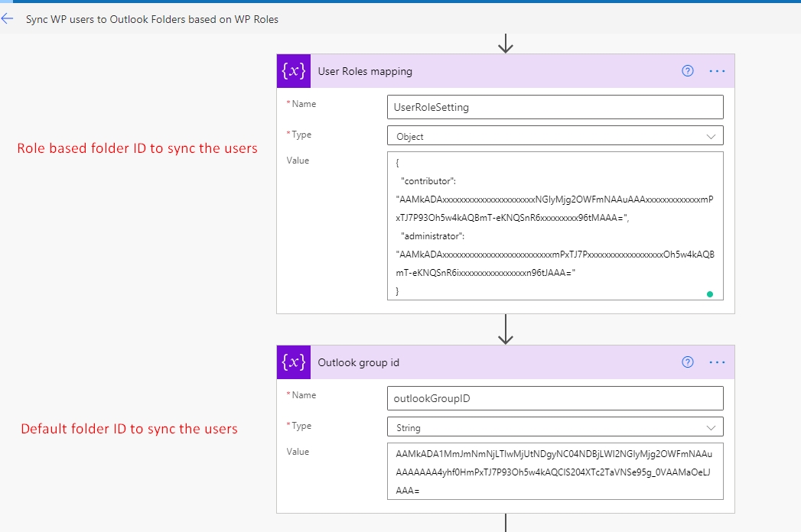Image resolution: width=801 pixels, height=532 pixels.
Task: Click the outlookGroupID value field
Action: (555, 472)
